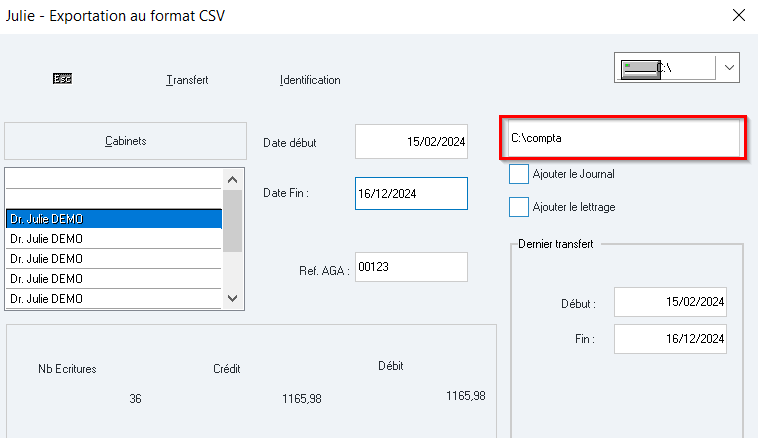
Task: Click the Date début field
Action: 411,142
